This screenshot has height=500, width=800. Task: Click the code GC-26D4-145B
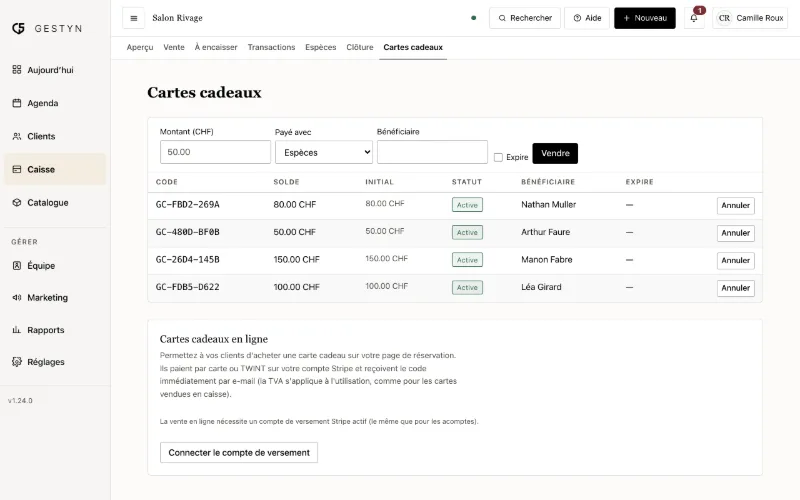point(187,260)
